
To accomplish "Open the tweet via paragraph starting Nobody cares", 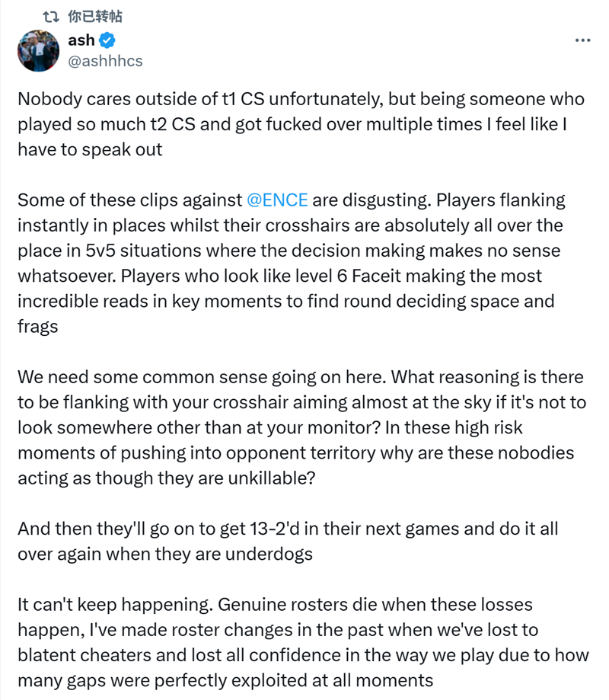I will 301,124.
